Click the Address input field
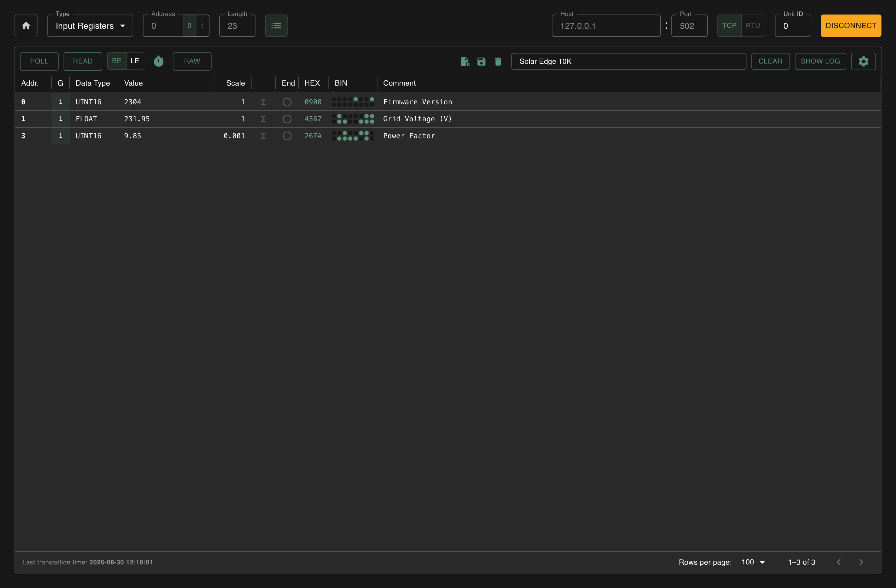This screenshot has height=588, width=896. [x=164, y=26]
